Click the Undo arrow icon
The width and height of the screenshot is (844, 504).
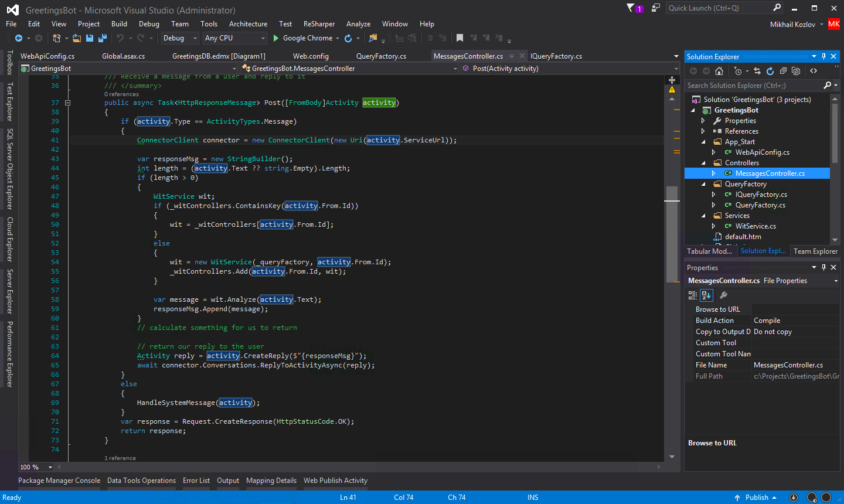(120, 38)
